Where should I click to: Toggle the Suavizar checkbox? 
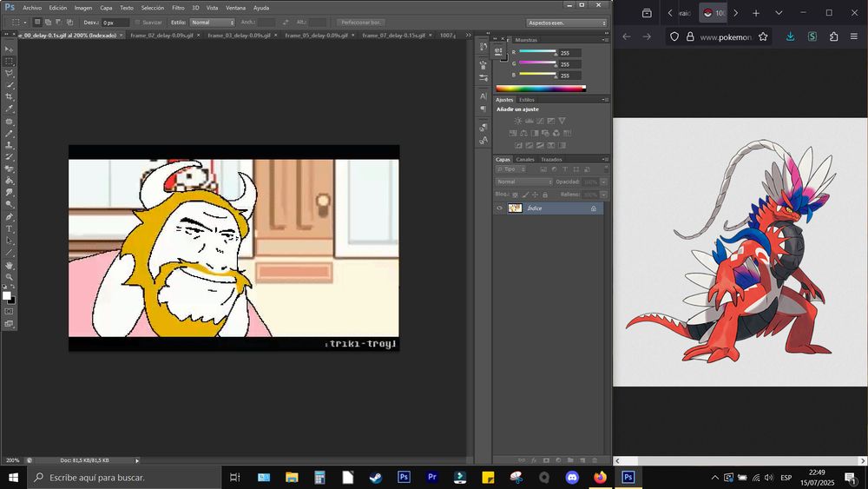pos(137,23)
